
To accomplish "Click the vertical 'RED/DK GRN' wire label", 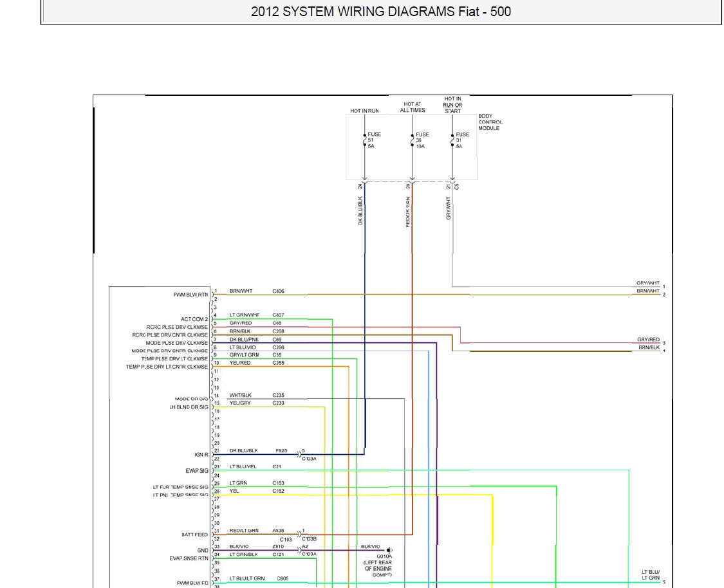I will [x=408, y=212].
